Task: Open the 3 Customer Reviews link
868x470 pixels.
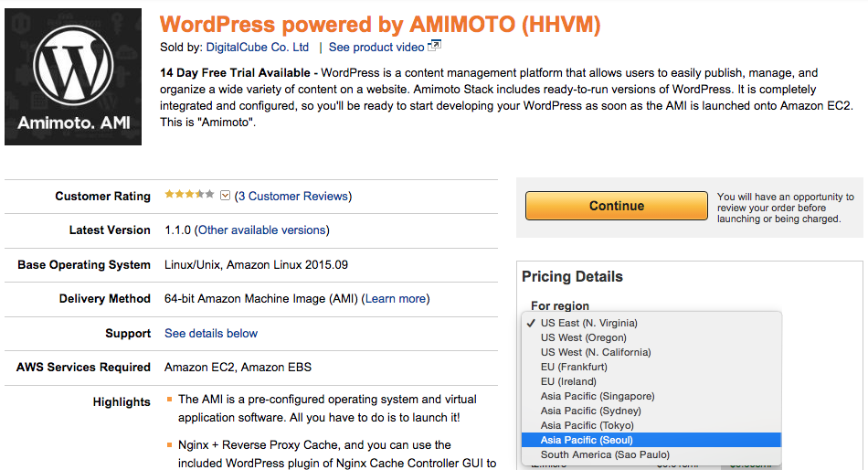Action: coord(293,197)
